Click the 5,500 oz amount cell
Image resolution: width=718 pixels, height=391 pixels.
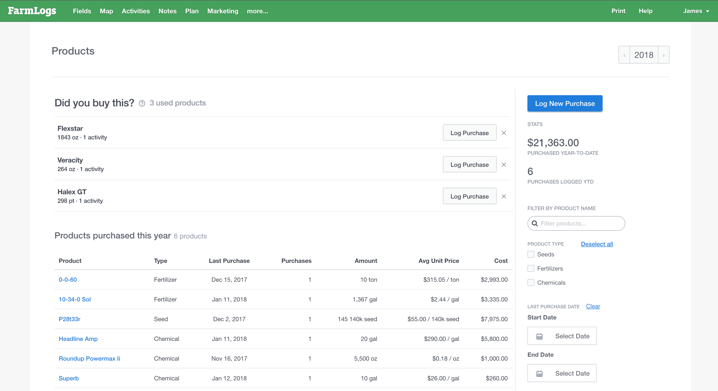click(365, 358)
